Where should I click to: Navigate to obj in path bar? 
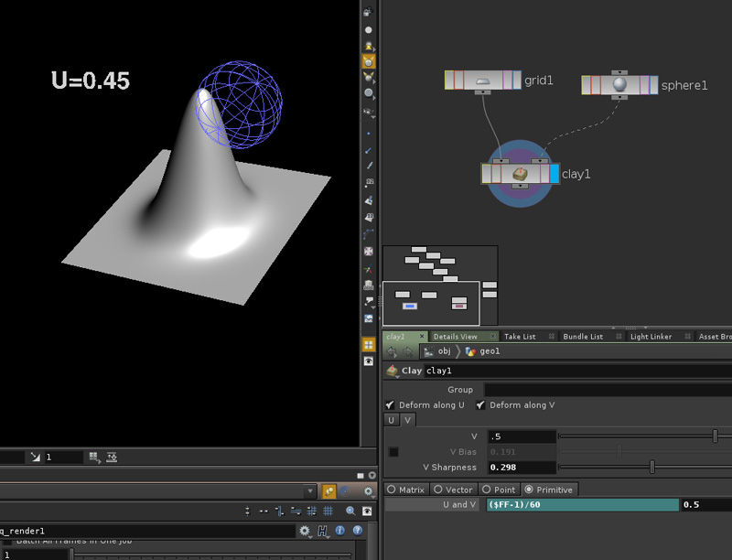point(444,351)
